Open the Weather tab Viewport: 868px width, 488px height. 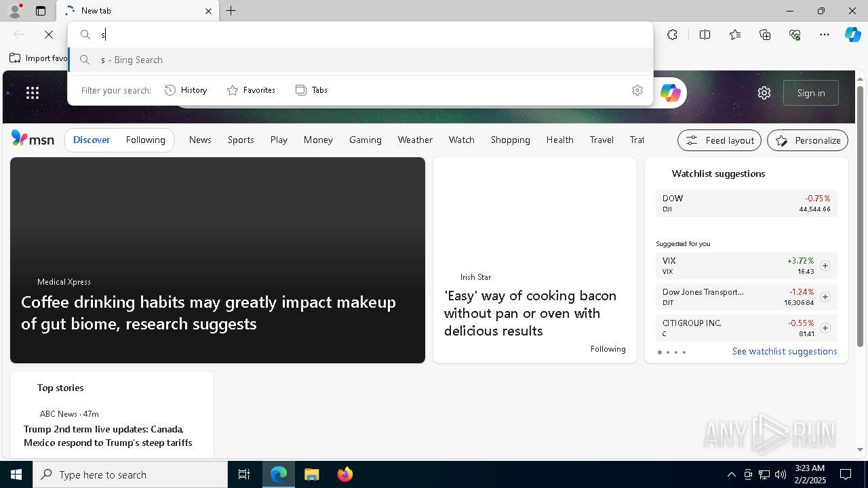415,140
